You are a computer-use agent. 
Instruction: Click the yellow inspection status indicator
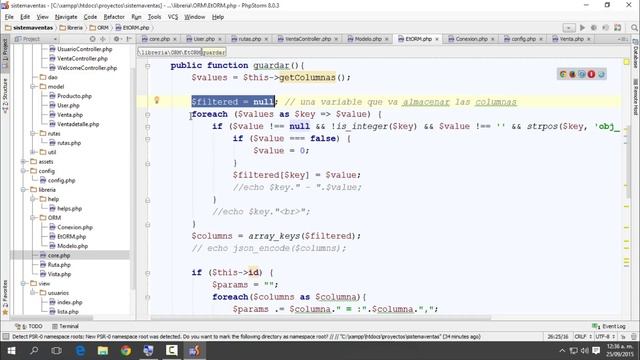point(627,62)
